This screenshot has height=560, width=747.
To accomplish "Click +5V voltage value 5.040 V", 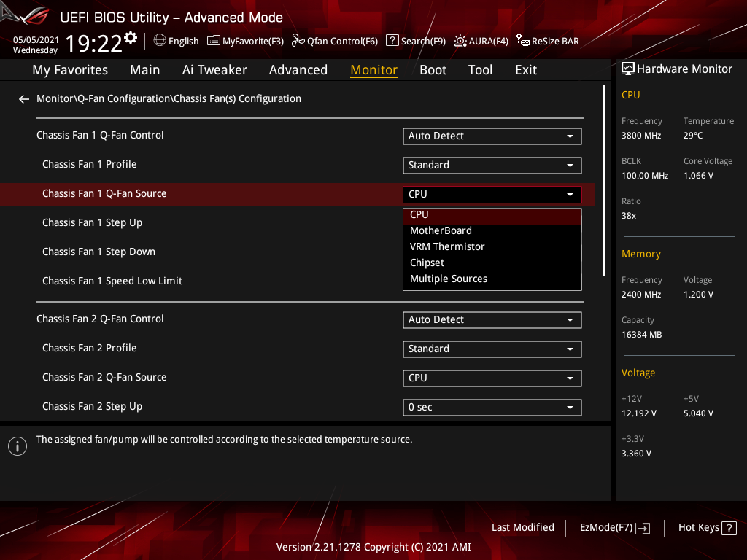I will click(x=698, y=413).
